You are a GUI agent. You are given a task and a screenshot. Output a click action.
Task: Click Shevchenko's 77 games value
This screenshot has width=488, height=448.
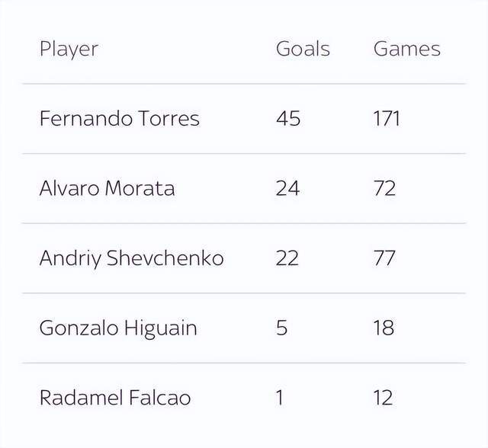[x=384, y=258]
